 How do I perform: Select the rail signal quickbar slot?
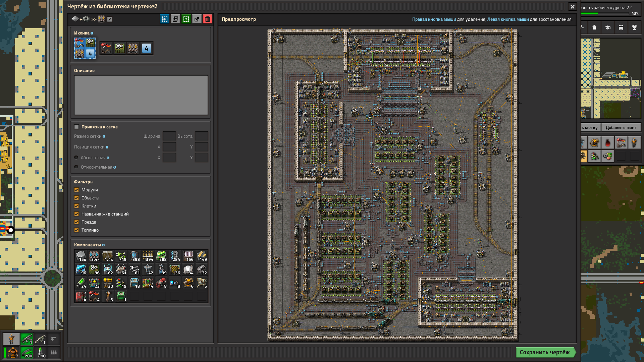tap(594, 156)
